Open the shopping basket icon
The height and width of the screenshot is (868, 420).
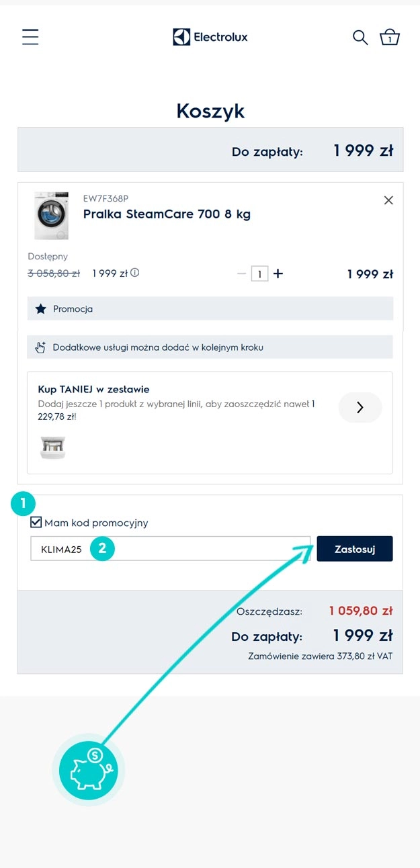point(390,38)
